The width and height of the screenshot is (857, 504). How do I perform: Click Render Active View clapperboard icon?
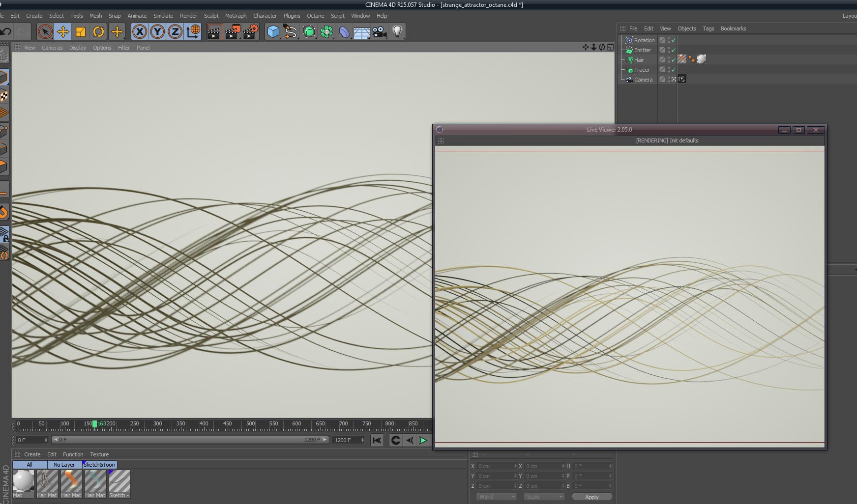[215, 32]
